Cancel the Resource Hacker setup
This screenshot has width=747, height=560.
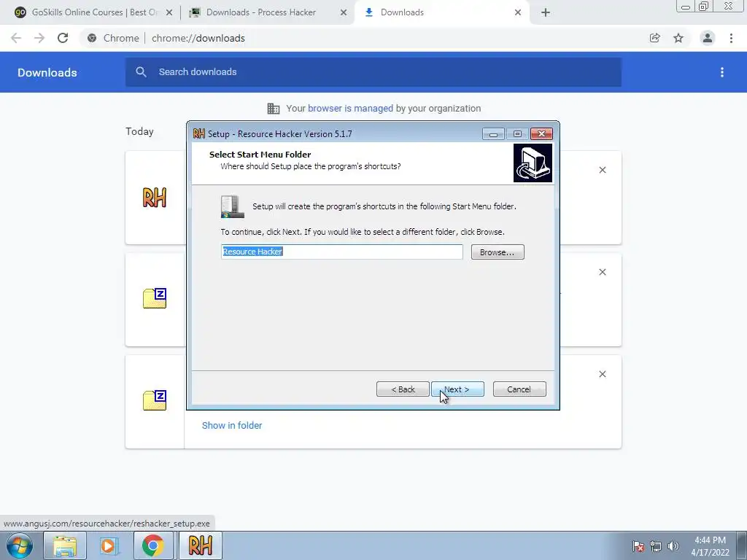tap(519, 389)
